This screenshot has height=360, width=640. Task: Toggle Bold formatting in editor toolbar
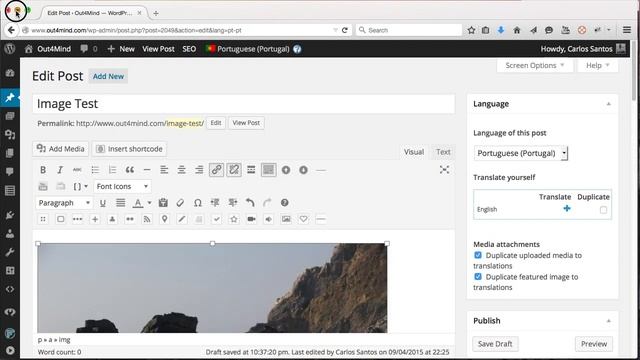coord(43,170)
